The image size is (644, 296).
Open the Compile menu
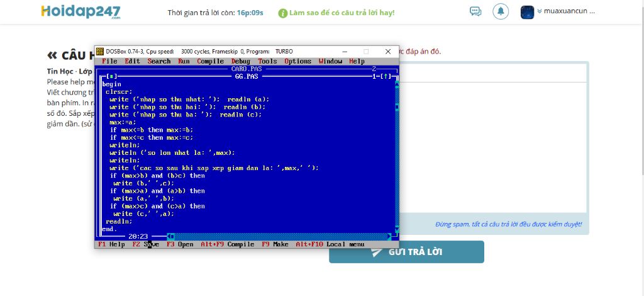click(x=210, y=61)
